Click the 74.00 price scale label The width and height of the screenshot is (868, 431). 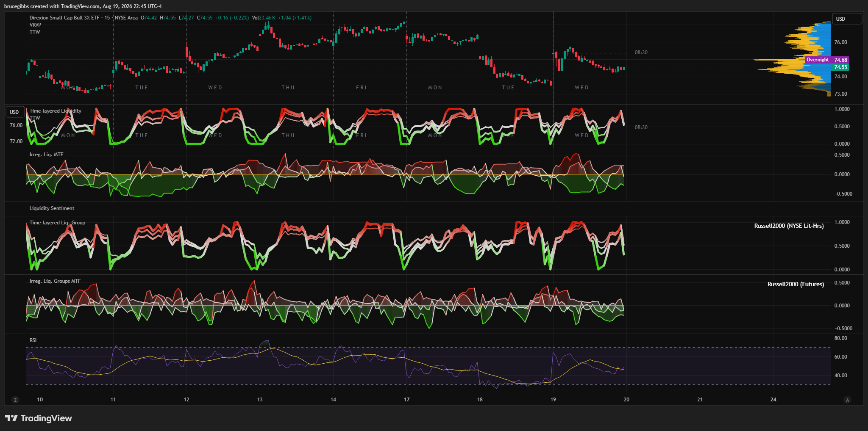pos(841,77)
